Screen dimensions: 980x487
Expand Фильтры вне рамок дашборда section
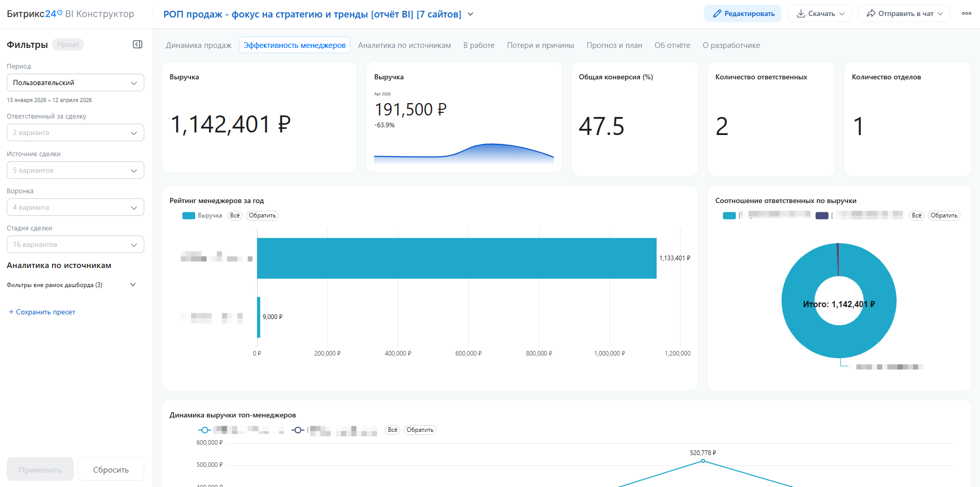[132, 285]
